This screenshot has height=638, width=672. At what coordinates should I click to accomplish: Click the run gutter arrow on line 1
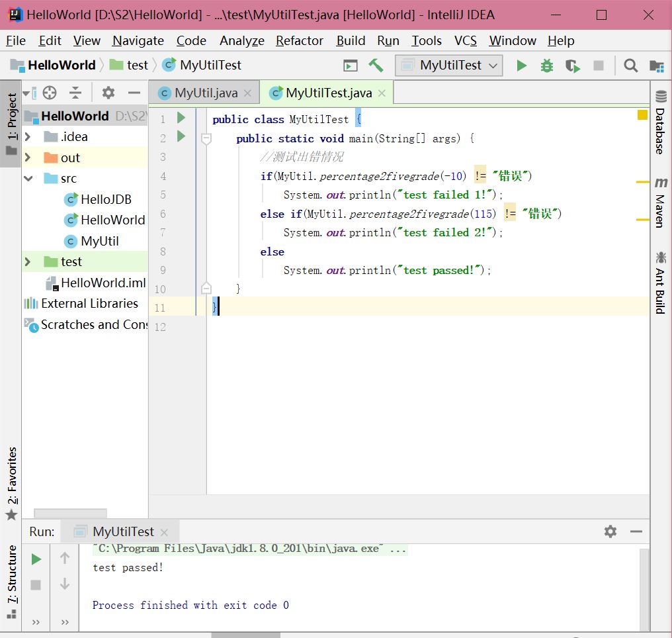pyautogui.click(x=181, y=118)
